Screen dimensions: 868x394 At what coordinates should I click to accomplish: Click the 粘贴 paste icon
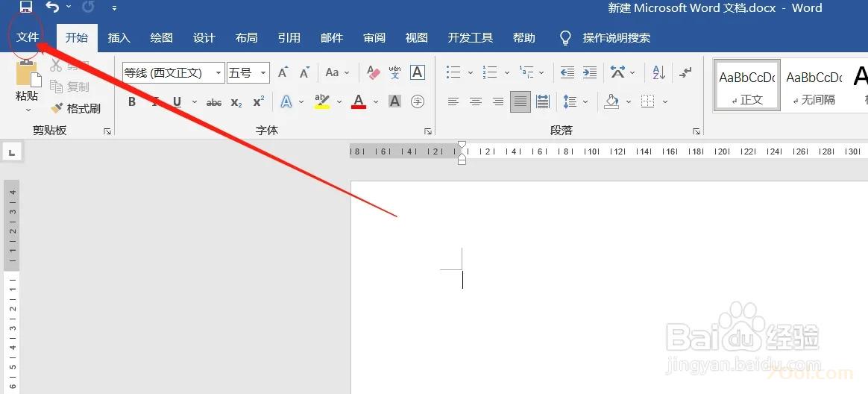point(27,73)
